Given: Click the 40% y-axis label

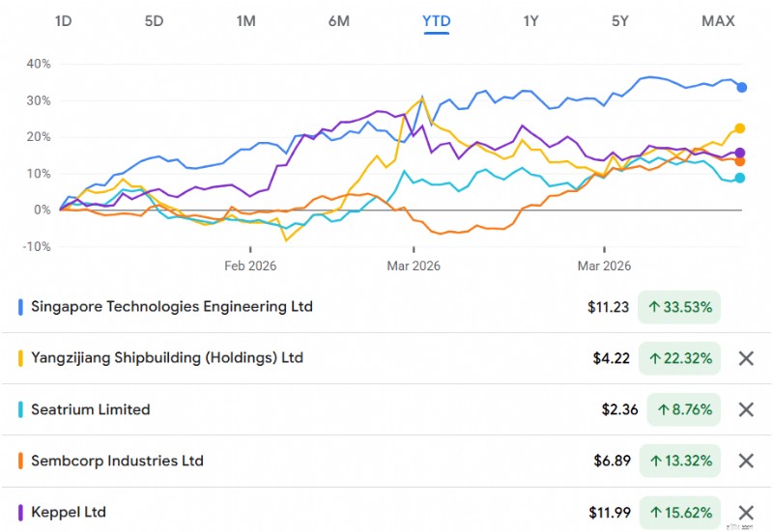Looking at the screenshot, I should (39, 64).
